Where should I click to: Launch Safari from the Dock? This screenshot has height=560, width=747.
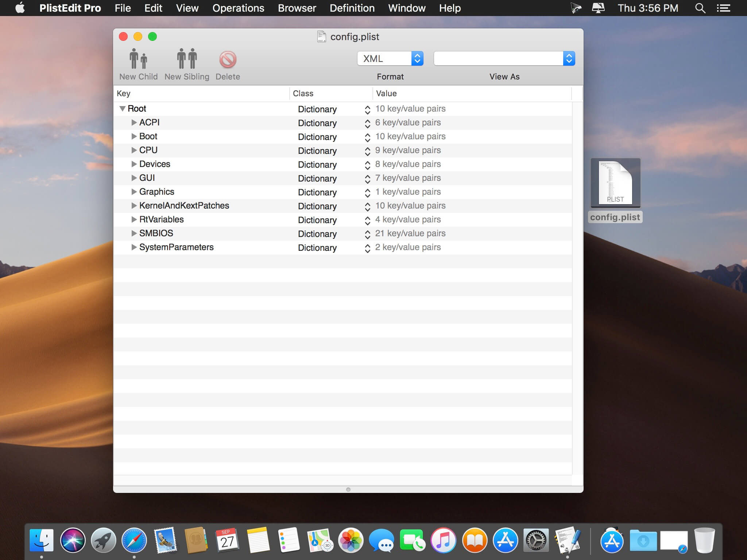(134, 541)
